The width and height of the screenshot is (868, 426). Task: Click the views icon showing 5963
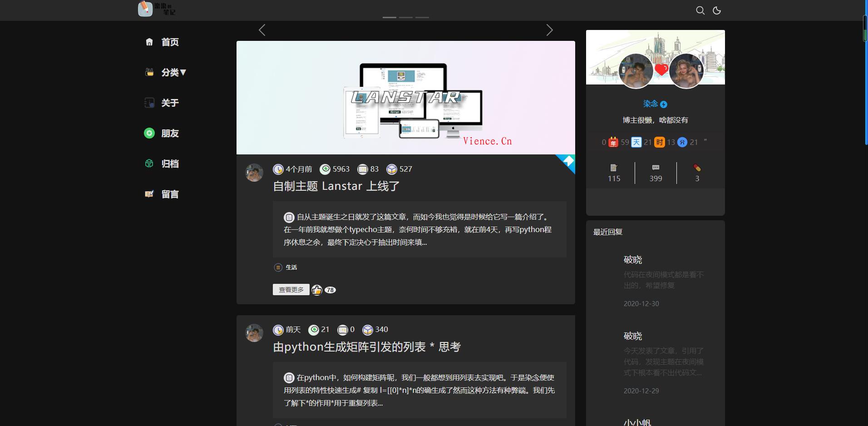tap(325, 169)
